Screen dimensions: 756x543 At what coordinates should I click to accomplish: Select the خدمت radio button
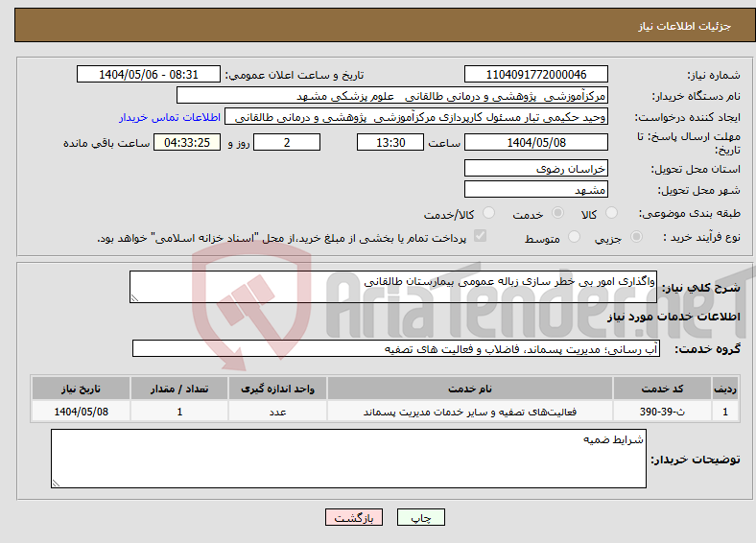pos(557,213)
